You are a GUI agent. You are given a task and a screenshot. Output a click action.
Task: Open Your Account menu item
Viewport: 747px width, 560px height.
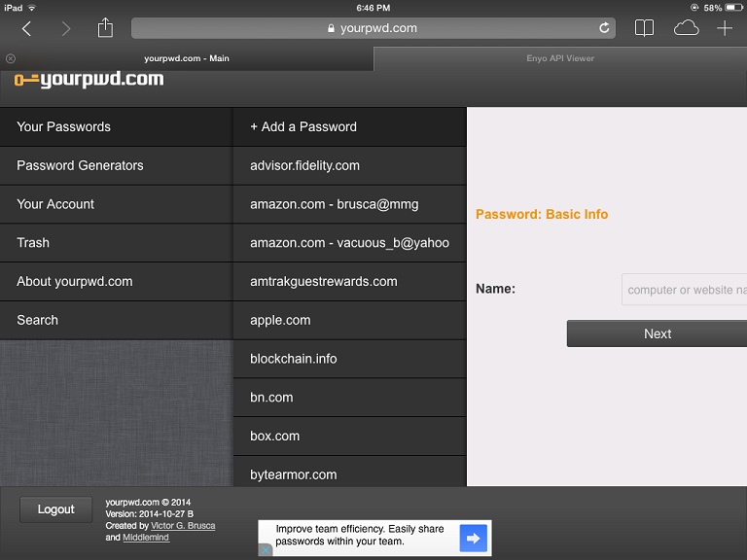click(x=117, y=204)
